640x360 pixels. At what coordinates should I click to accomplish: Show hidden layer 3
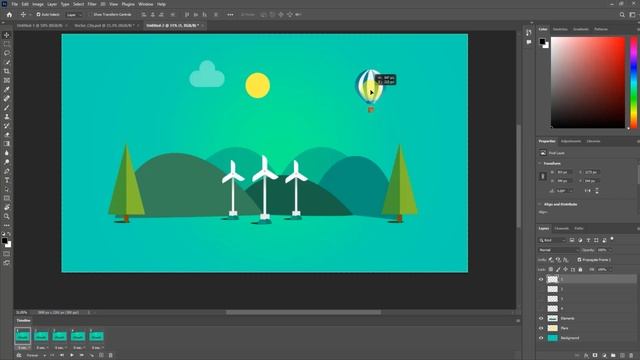coord(541,299)
